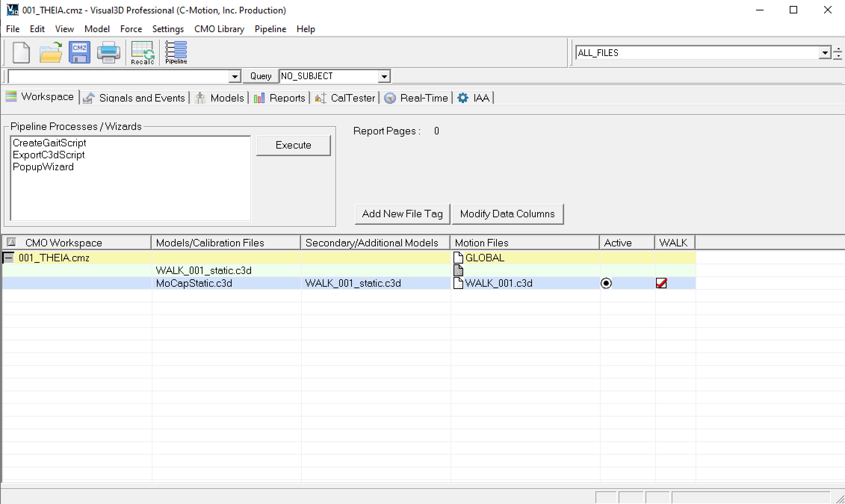
Task: Click the ALL_FILES combo box field
Action: coord(697,53)
